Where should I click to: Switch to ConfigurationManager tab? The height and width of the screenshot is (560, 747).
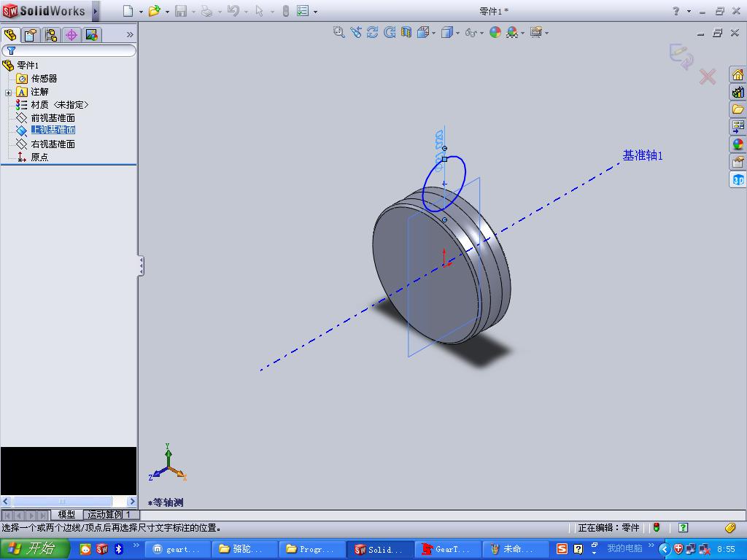pos(50,35)
